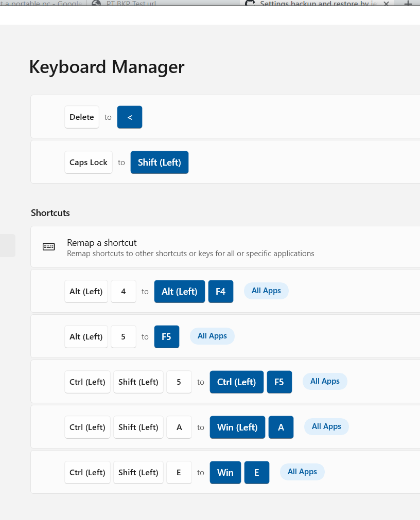Click All Apps badge in Alt+4 row
Image resolution: width=420 pixels, height=520 pixels.
(266, 291)
